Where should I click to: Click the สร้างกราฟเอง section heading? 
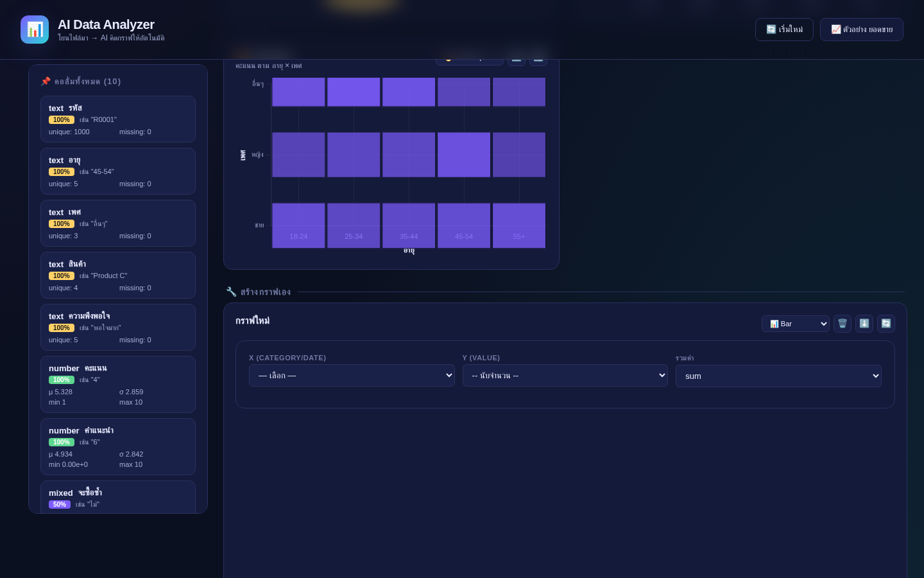click(x=266, y=292)
